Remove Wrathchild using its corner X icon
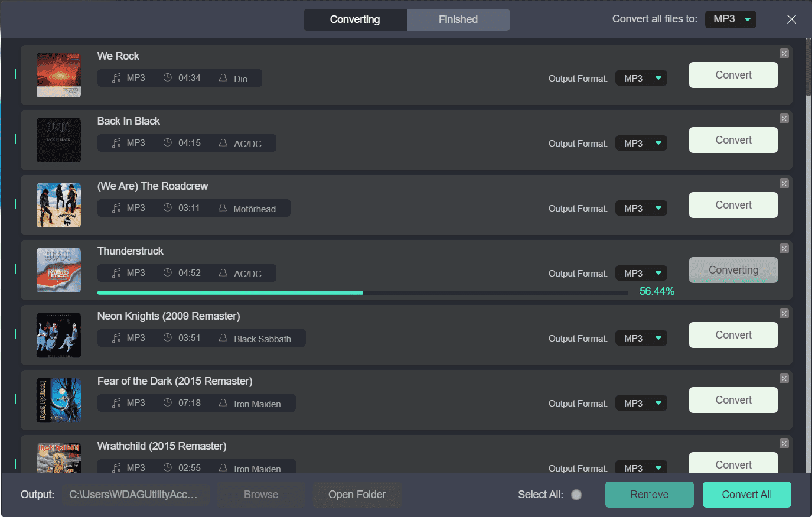Viewport: 812px width, 517px height. point(784,444)
